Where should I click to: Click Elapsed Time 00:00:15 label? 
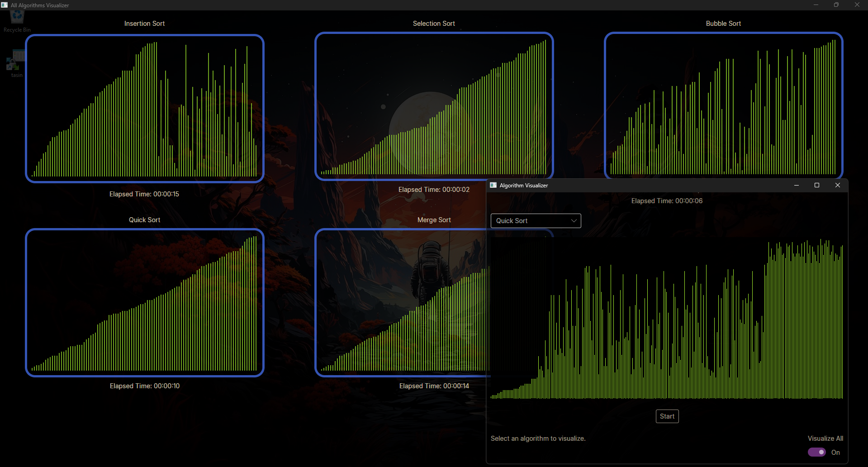pyautogui.click(x=144, y=194)
